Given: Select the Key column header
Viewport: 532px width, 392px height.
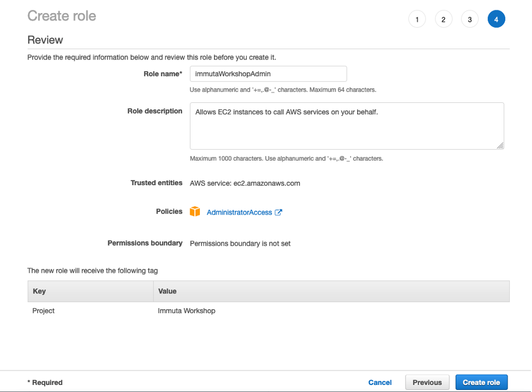Looking at the screenshot, I should click(90, 291).
